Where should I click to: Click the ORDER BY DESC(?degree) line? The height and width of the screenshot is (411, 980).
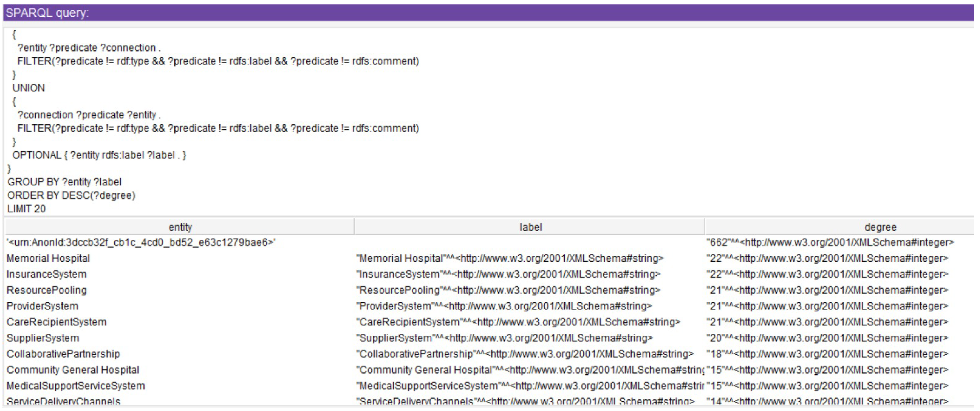pos(71,196)
